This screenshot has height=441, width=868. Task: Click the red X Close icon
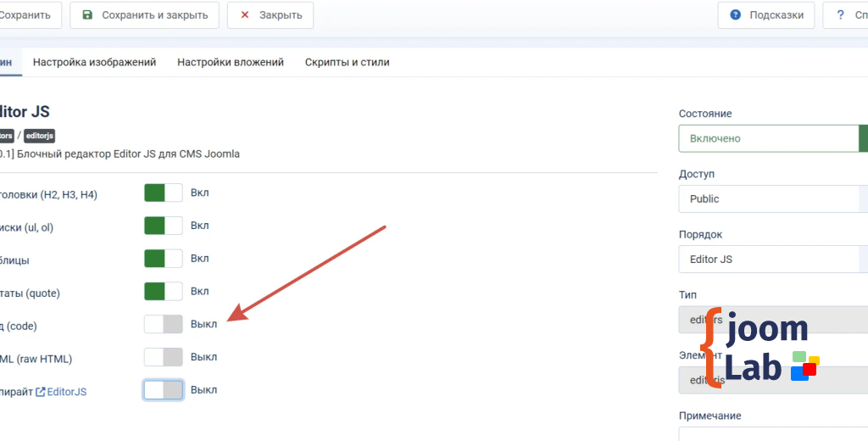pyautogui.click(x=245, y=15)
